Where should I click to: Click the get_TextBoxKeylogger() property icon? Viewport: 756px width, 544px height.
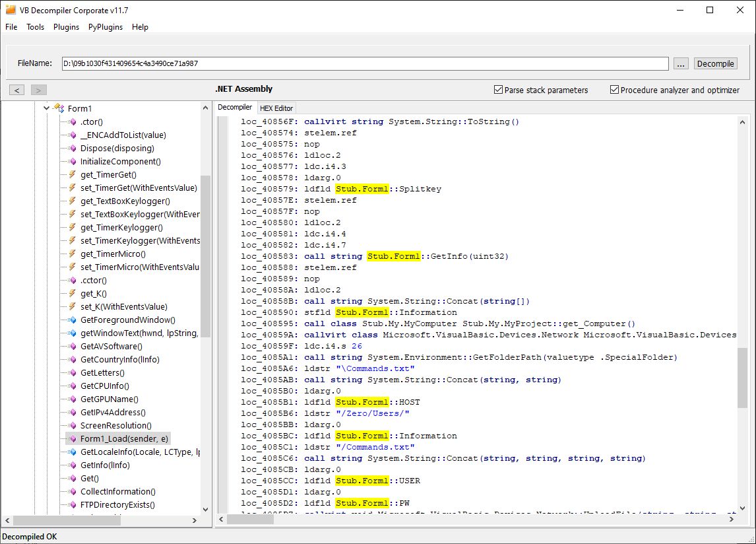(x=73, y=201)
